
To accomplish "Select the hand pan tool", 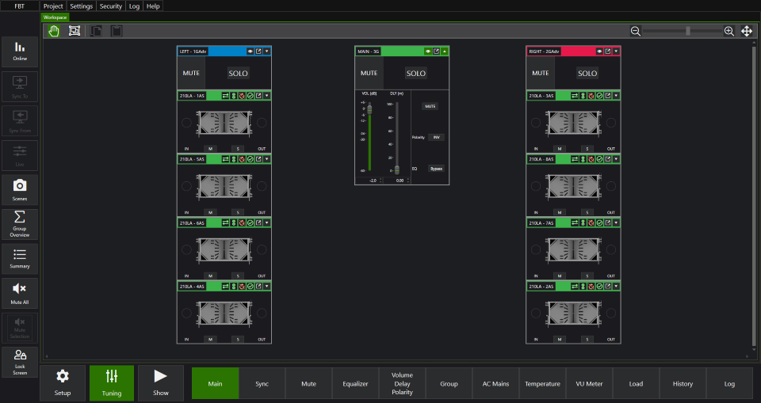I will tap(53, 31).
